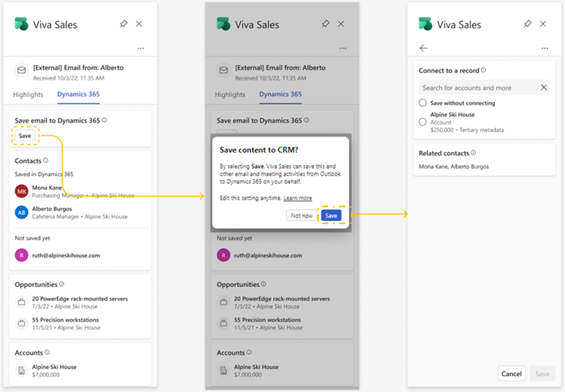Image resolution: width=565 pixels, height=392 pixels.
Task: Close the left Viva Sales panel
Action: point(139,24)
